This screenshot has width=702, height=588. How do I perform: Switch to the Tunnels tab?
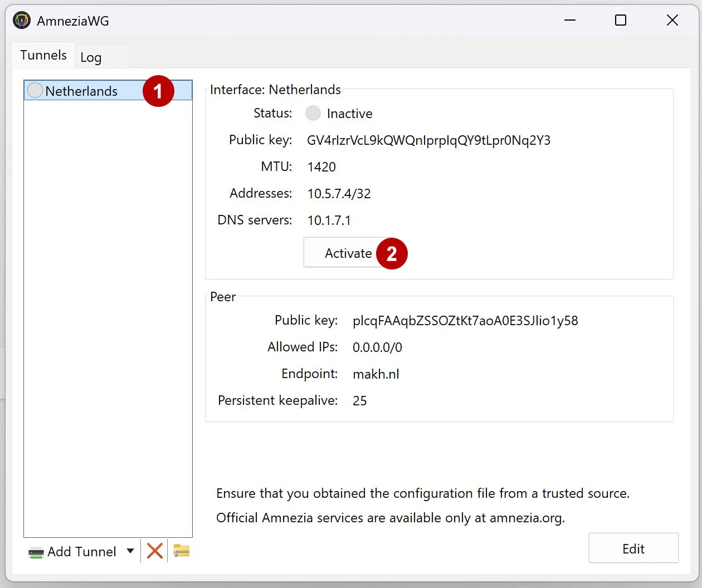(43, 55)
